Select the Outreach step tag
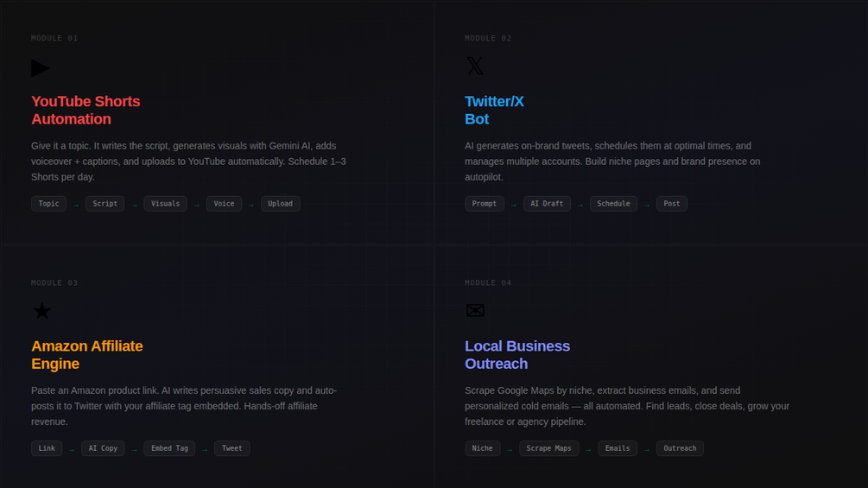The width and height of the screenshot is (868, 488). coord(681,448)
